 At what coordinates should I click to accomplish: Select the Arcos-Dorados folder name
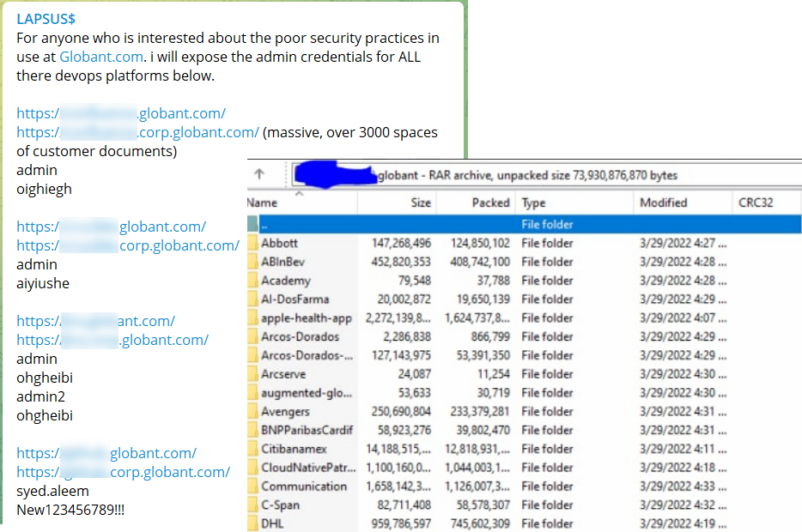301,336
